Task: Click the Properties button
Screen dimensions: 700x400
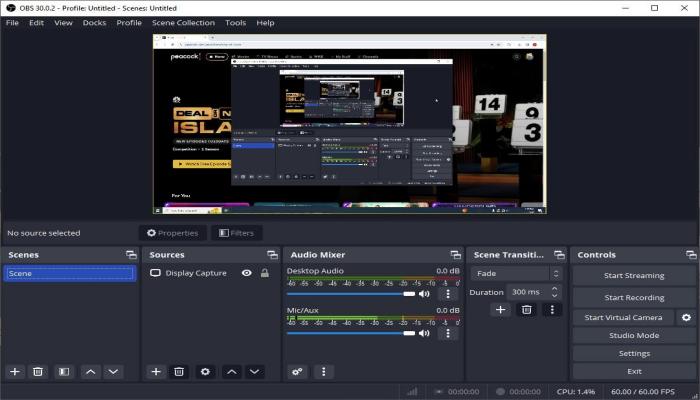Action: pyautogui.click(x=172, y=233)
